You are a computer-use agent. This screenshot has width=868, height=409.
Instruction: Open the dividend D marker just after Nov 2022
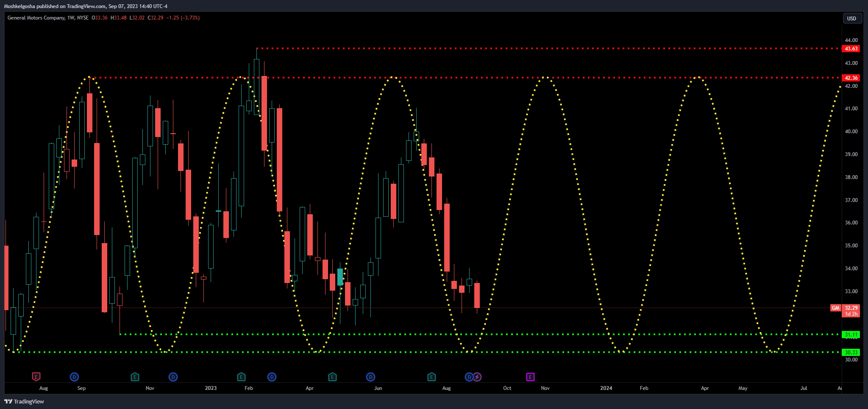pos(173,377)
